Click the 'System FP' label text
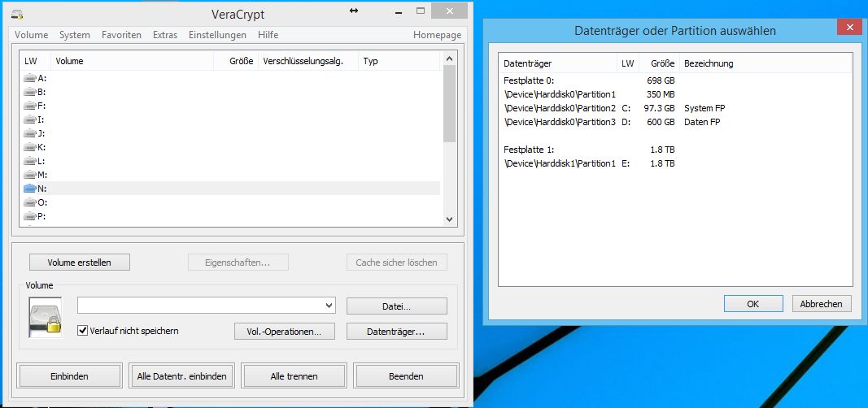The height and width of the screenshot is (408, 868). coord(704,108)
